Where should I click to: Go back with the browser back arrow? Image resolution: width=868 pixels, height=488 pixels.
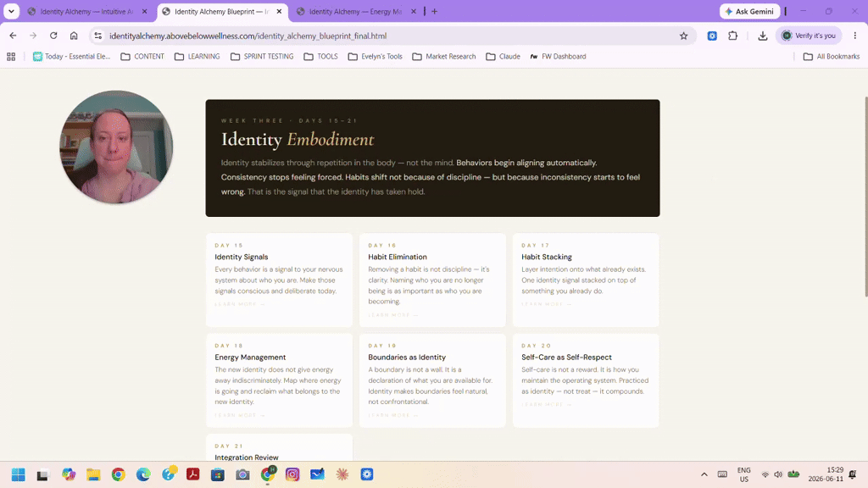click(13, 36)
